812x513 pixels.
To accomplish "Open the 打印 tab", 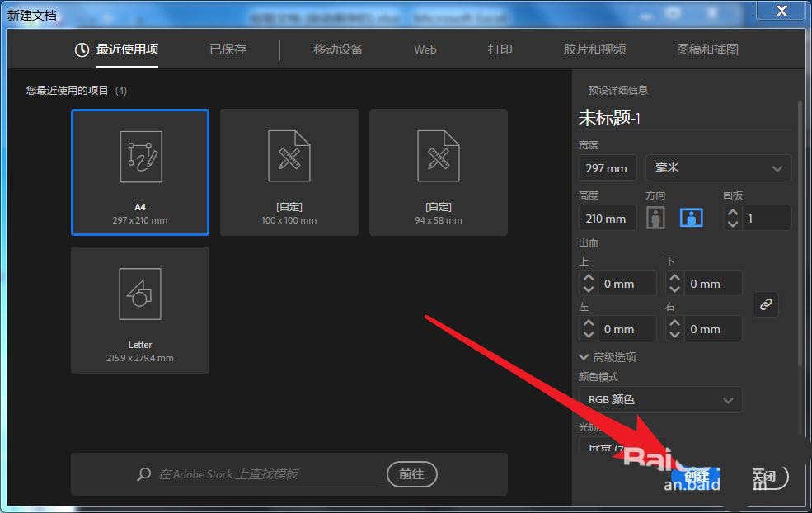I will coord(500,49).
